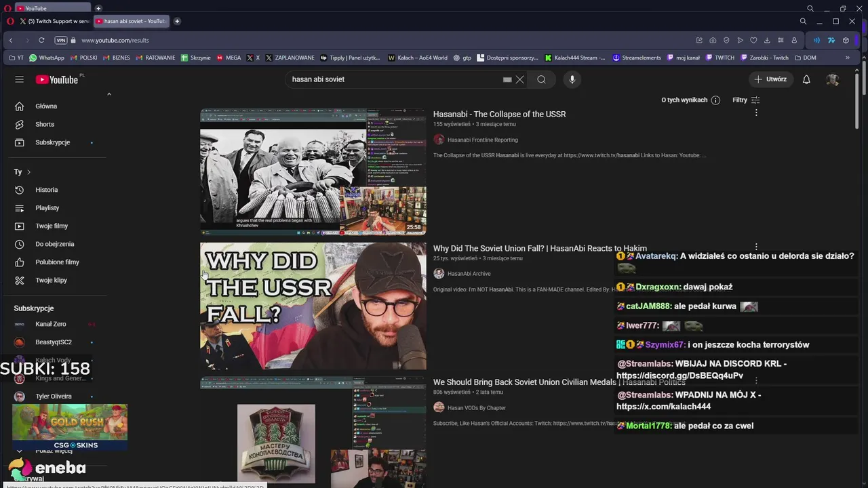Viewport: 868px width, 488px height.
Task: Open the Opera main menu icon
Action: 9,21
